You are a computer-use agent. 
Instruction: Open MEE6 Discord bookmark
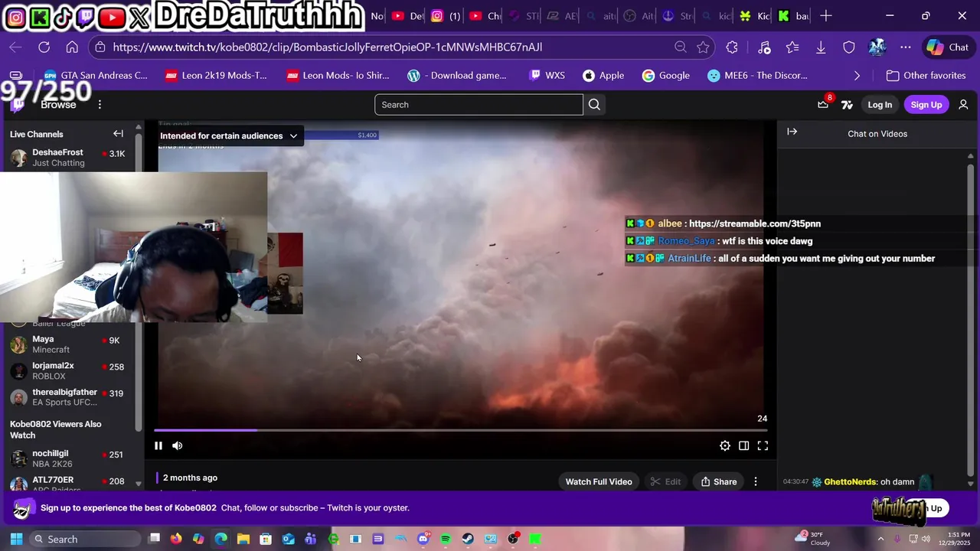pyautogui.click(x=757, y=76)
